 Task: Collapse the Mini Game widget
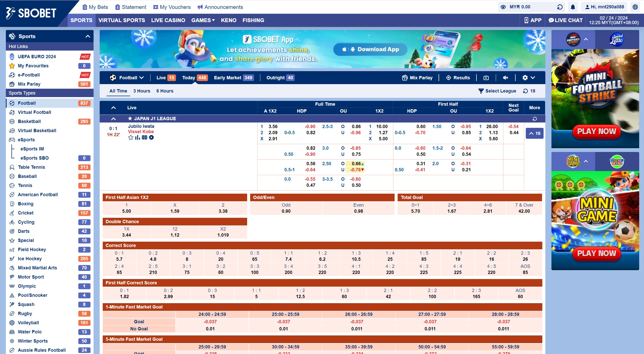(586, 161)
